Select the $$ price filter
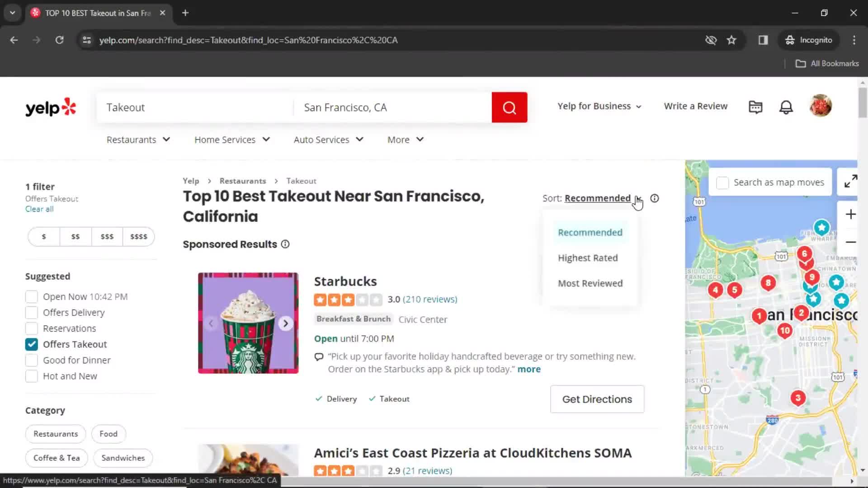The image size is (868, 488). pyautogui.click(x=75, y=237)
